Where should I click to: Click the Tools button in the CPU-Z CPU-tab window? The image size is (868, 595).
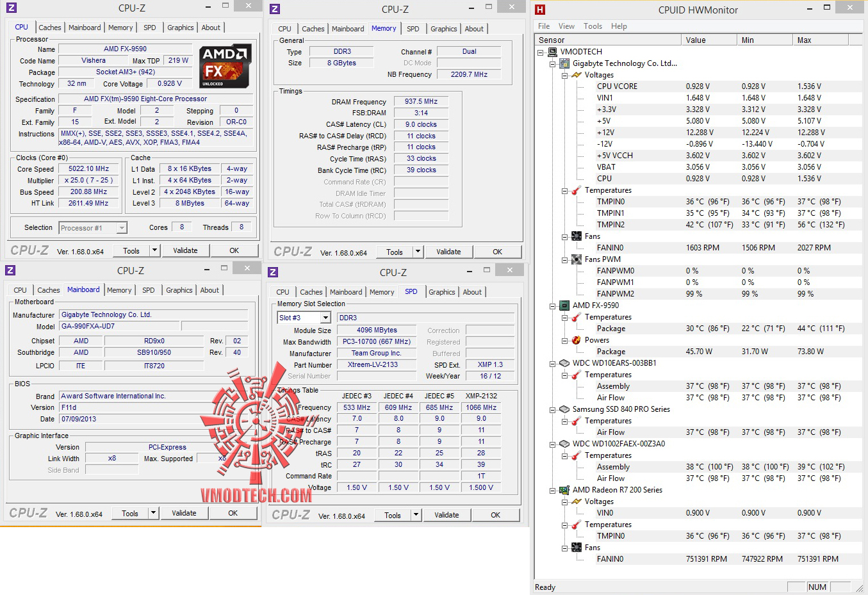131,250
